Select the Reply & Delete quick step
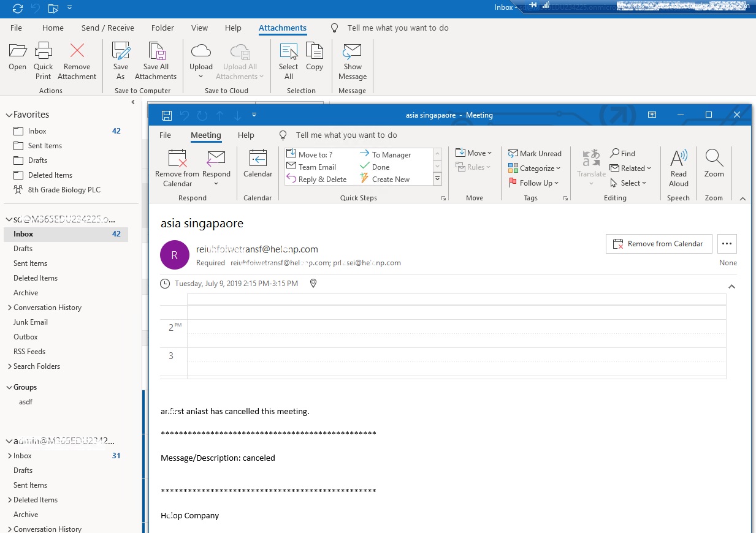 click(321, 179)
